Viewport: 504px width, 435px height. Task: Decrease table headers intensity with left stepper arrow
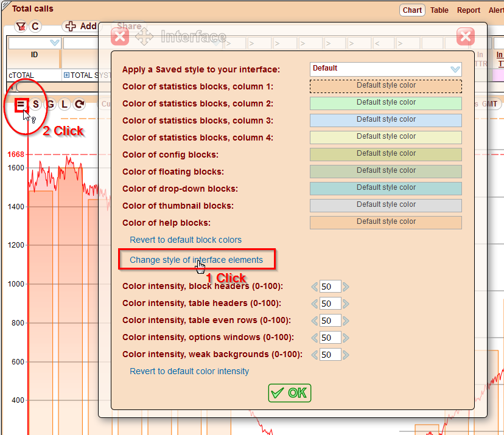click(315, 303)
